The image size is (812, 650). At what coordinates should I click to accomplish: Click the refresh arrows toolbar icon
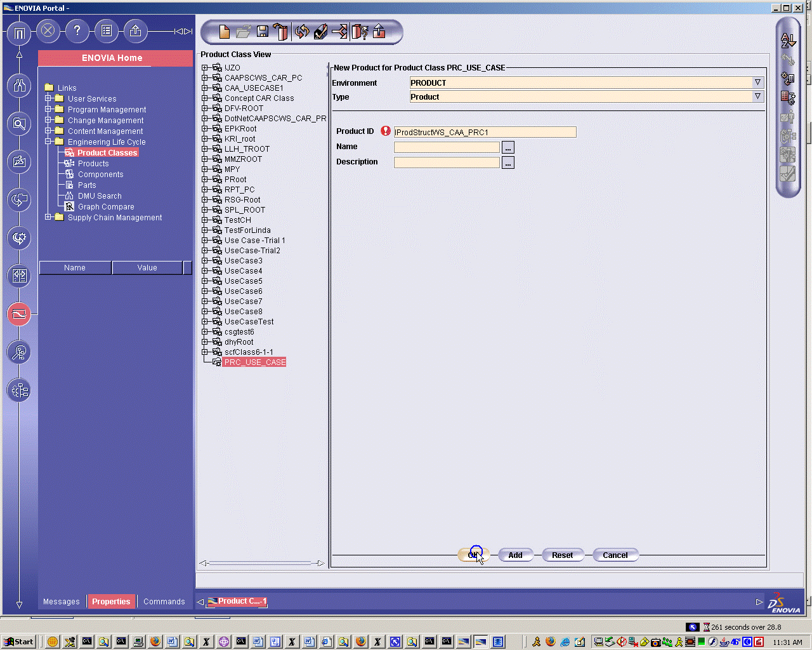301,32
